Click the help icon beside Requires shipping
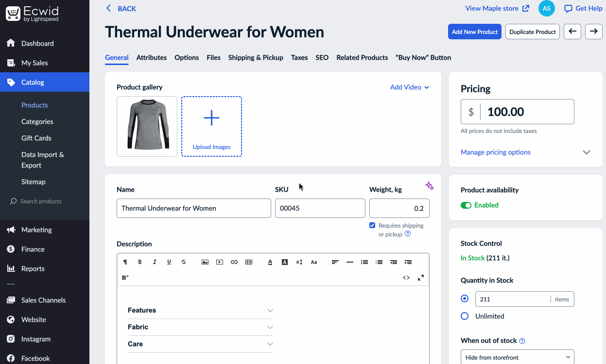The width and height of the screenshot is (606, 364). click(x=408, y=233)
